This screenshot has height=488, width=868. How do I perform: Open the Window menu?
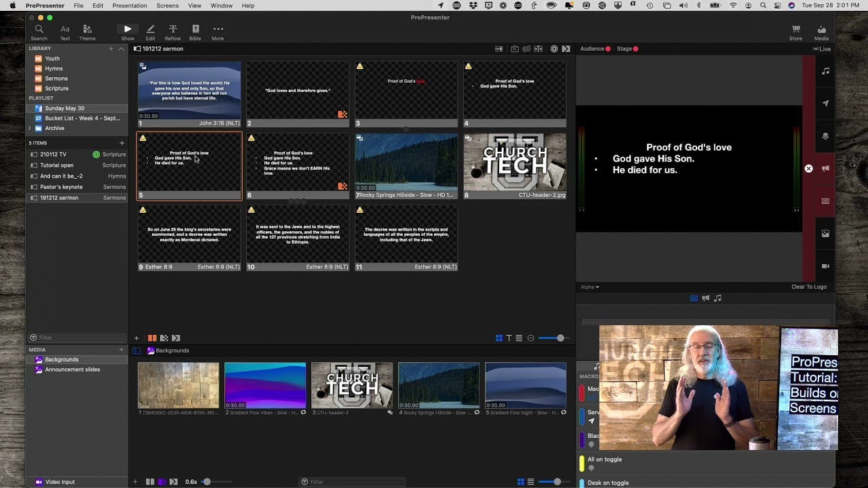coord(222,5)
